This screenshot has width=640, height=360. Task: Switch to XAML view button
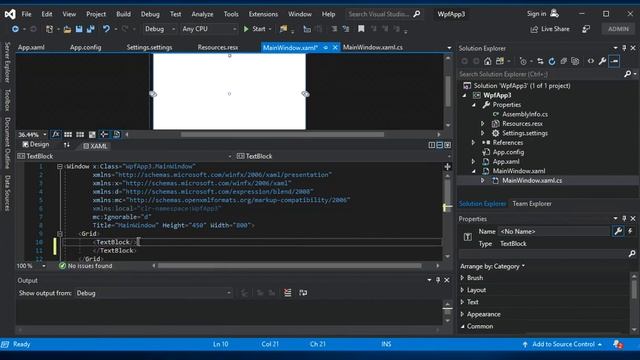pos(95,146)
